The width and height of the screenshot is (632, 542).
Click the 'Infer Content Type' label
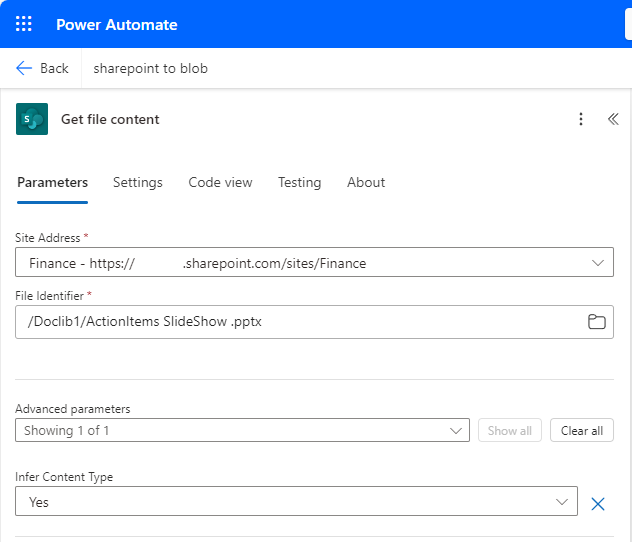coord(64,477)
